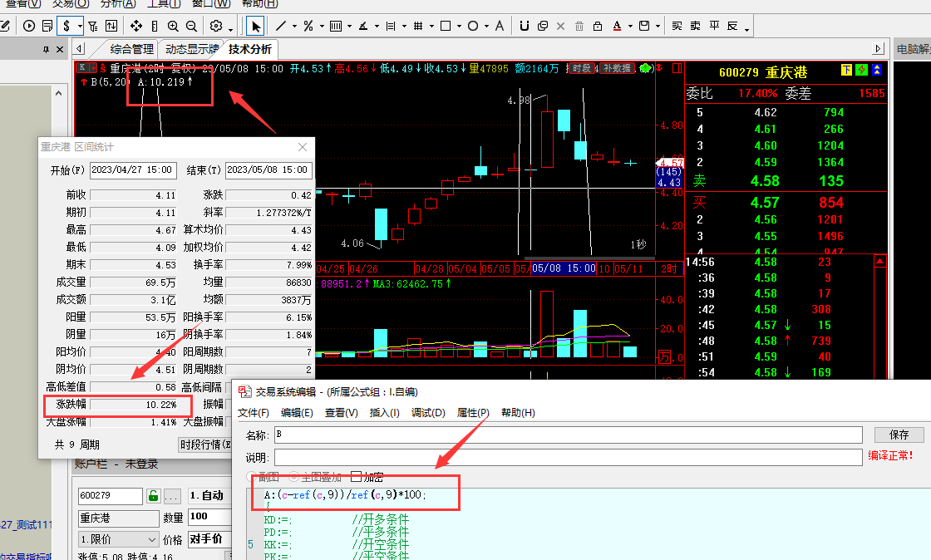This screenshot has height=560, width=931.
Task: Expand the settings gear dropdown arrow
Action: pyautogui.click(x=230, y=27)
